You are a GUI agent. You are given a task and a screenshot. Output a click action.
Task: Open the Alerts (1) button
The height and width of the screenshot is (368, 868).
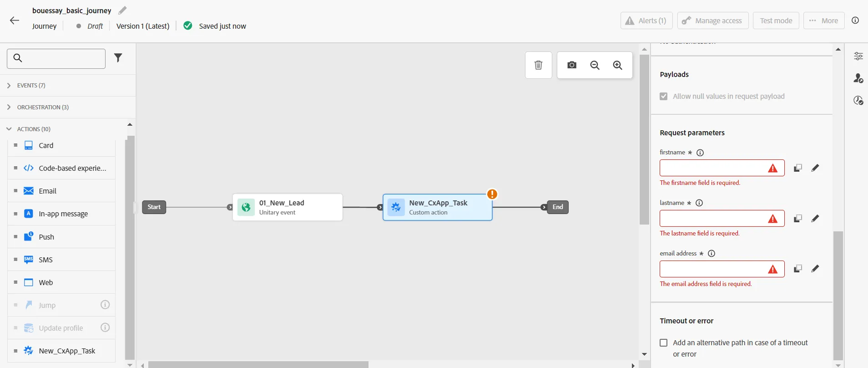[646, 20]
